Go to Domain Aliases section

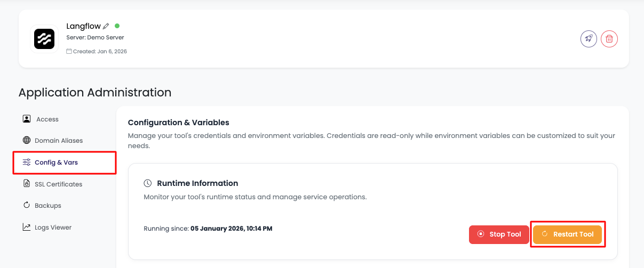pyautogui.click(x=52, y=141)
